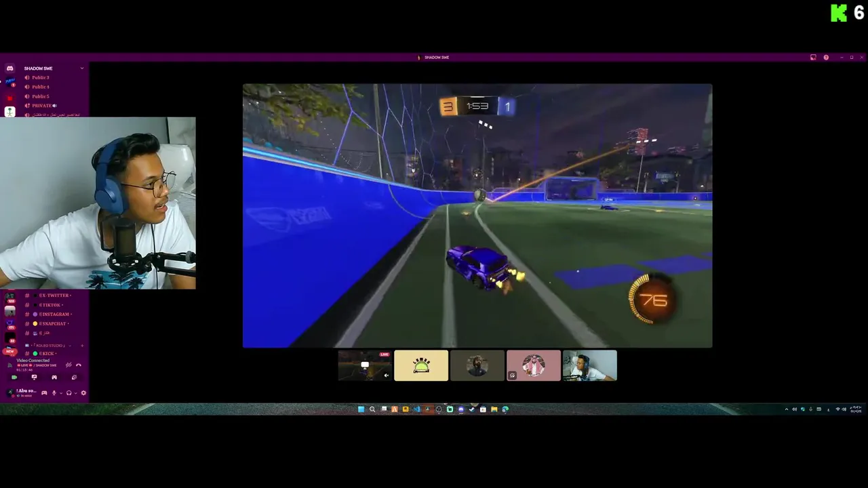Mute the live stream thumbnail audio
The width and height of the screenshot is (868, 488).
click(387, 375)
